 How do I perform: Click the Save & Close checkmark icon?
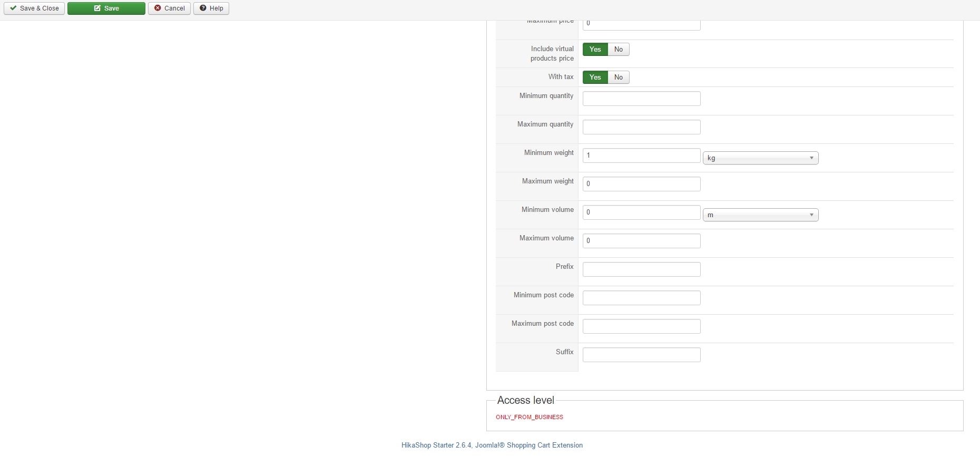coord(13,8)
